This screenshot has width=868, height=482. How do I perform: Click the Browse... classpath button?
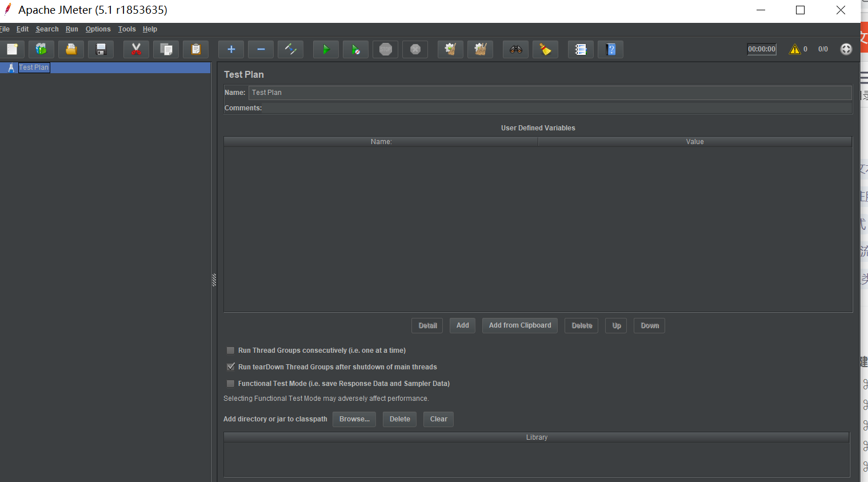coord(354,419)
